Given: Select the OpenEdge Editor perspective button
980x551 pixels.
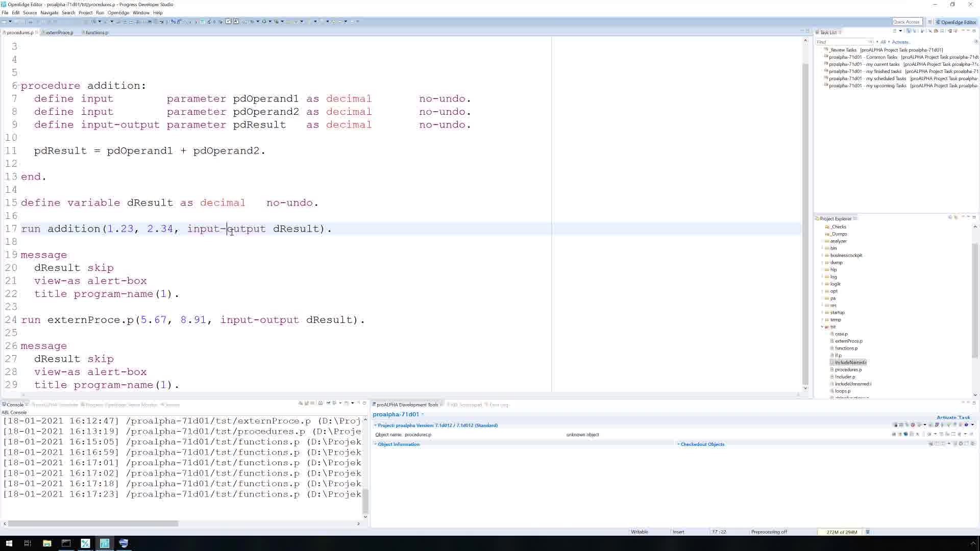Looking at the screenshot, I should 956,22.
